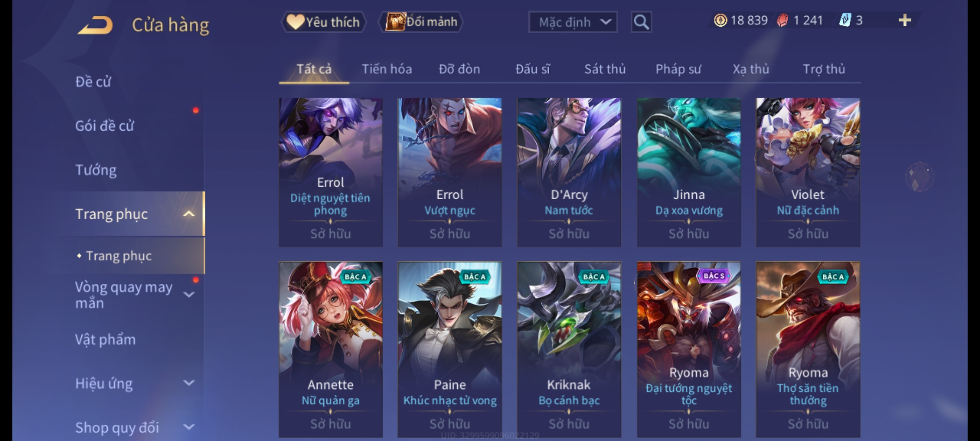Open the search magnifier icon
This screenshot has width=980, height=441.
tap(641, 22)
